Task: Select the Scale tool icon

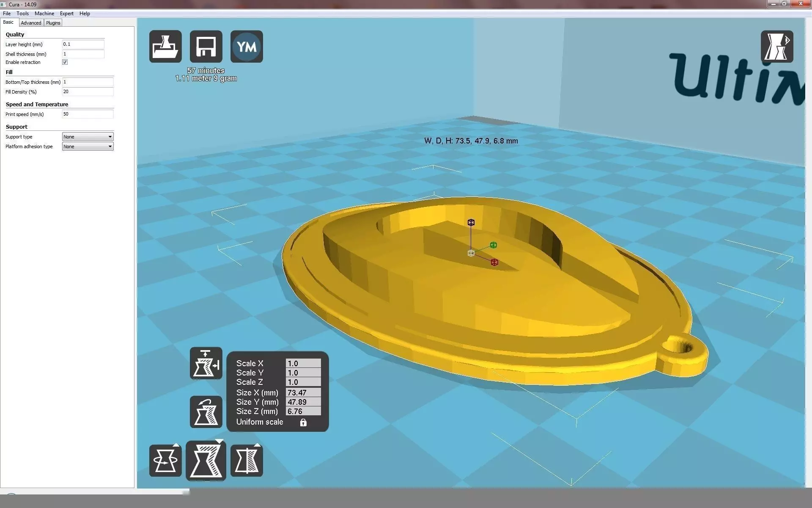Action: [206, 461]
